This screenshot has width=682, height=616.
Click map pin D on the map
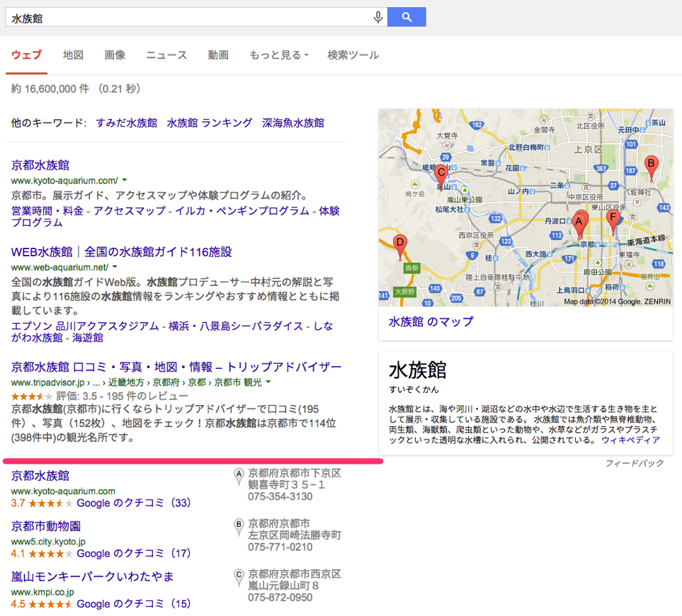[399, 247]
